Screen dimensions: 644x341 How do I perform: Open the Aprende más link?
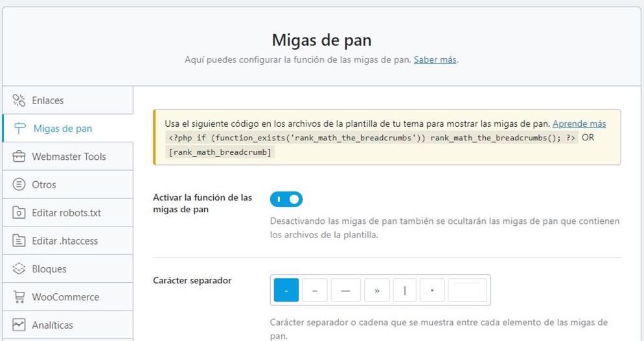coord(579,124)
